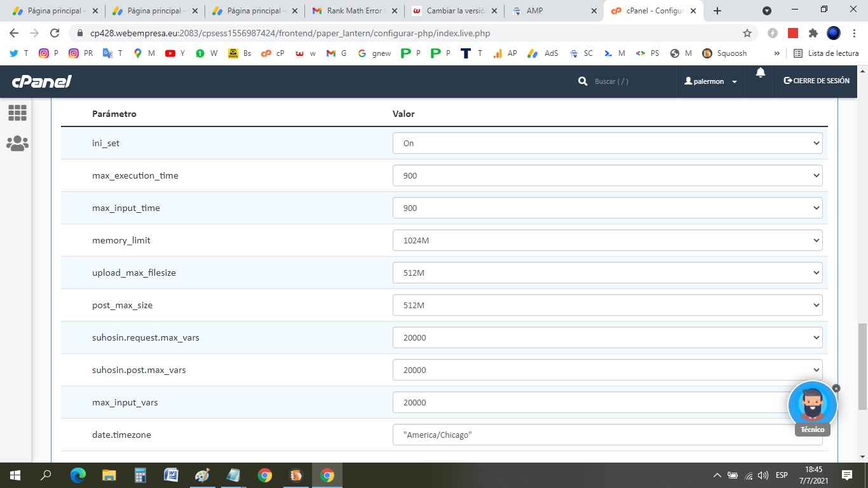Click the memory_limit parameter label
Screen dimensions: 868x488
point(121,240)
